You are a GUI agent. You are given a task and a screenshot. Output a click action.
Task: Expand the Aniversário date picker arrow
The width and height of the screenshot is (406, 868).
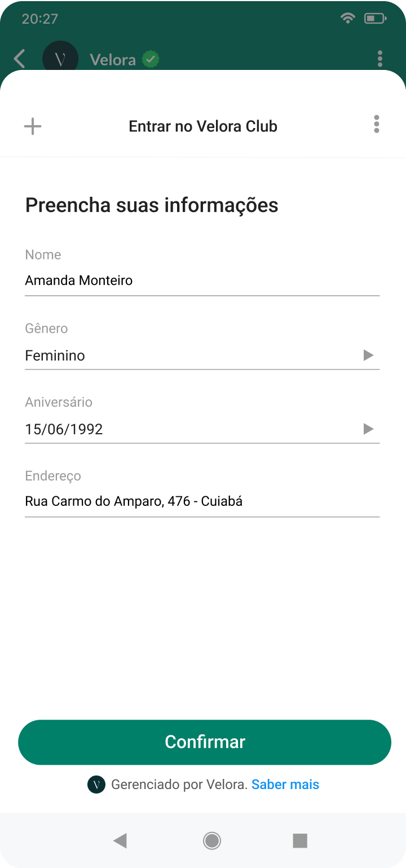coord(368,429)
